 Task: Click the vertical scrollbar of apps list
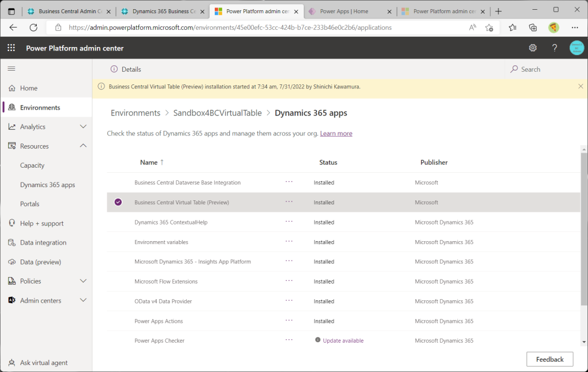[x=584, y=228]
